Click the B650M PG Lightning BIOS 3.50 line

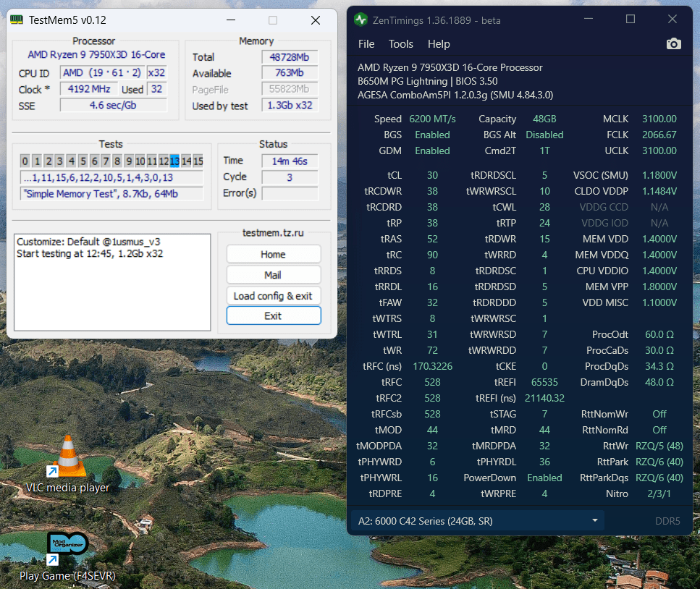pos(427,81)
